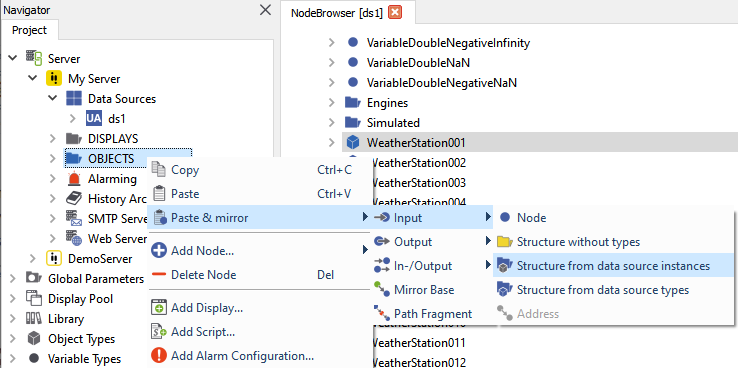Click the blue OBJECTS folder icon
Screen dimensions: 738x368
tap(74, 158)
